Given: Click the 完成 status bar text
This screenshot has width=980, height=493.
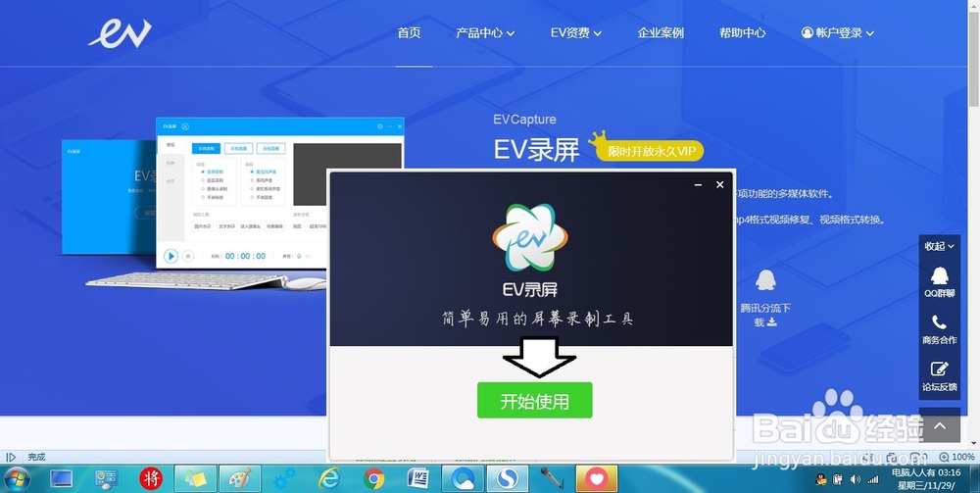Looking at the screenshot, I should coord(36,458).
